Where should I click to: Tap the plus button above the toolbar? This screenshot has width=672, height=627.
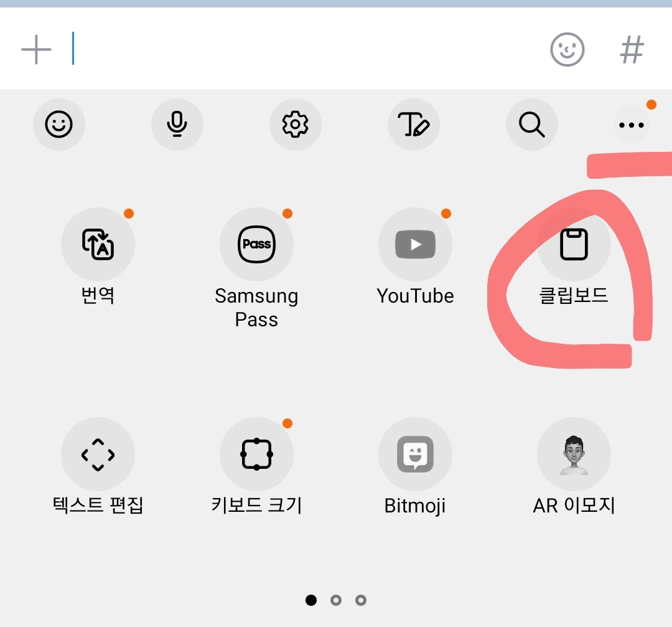click(37, 49)
